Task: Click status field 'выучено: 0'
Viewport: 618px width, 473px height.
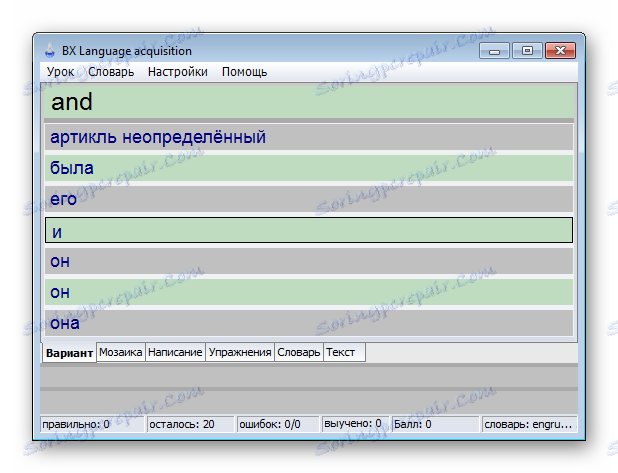Action: 356,424
